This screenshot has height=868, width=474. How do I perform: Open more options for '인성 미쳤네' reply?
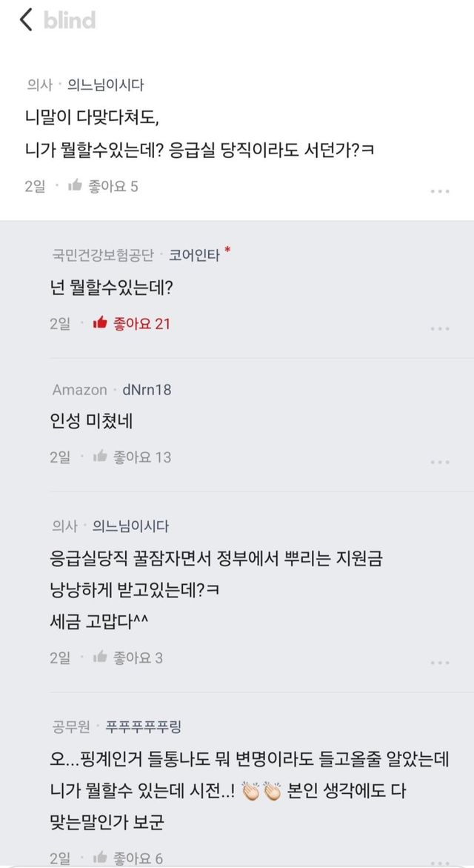point(440,462)
